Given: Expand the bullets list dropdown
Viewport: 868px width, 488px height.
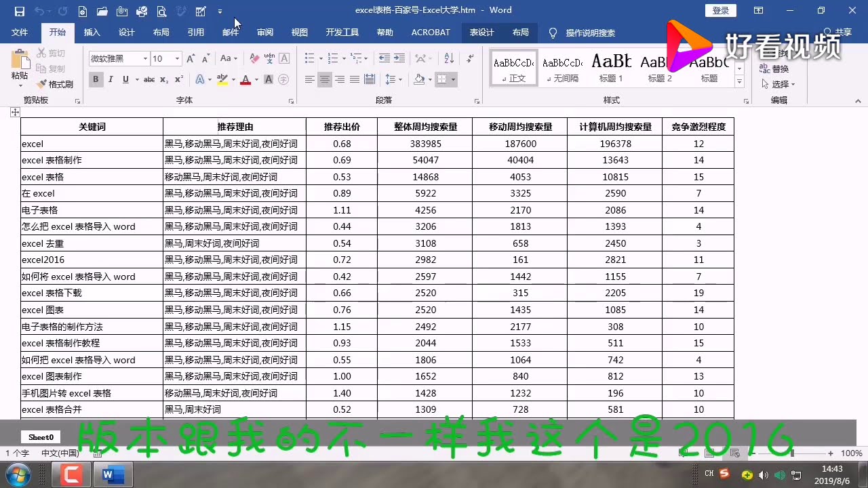Looking at the screenshot, I should (x=321, y=59).
